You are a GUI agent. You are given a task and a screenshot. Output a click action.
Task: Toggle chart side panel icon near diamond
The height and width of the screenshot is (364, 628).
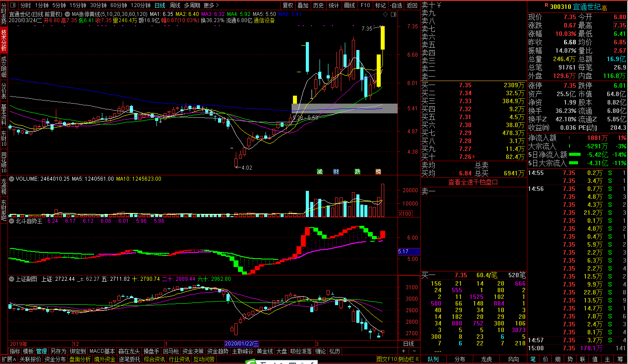(393, 14)
